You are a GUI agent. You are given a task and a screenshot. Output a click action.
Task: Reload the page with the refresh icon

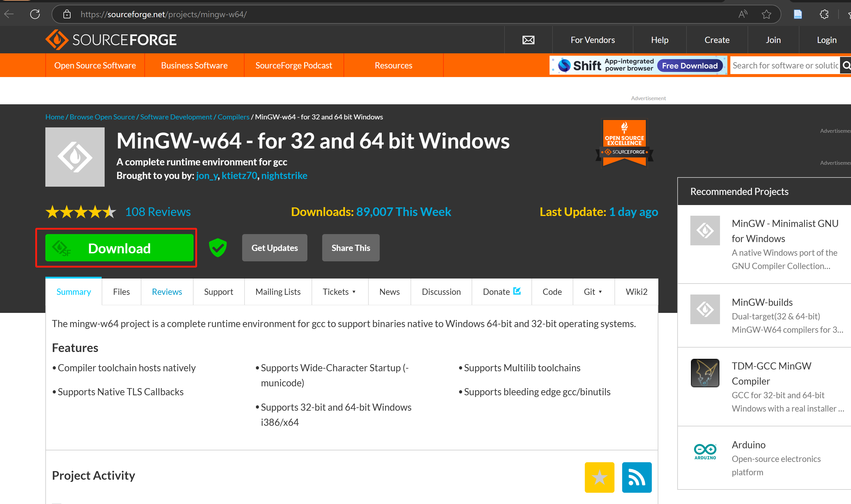35,14
